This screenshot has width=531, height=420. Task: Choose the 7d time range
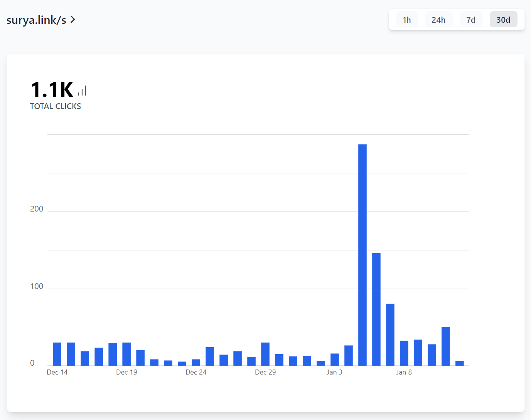(471, 20)
